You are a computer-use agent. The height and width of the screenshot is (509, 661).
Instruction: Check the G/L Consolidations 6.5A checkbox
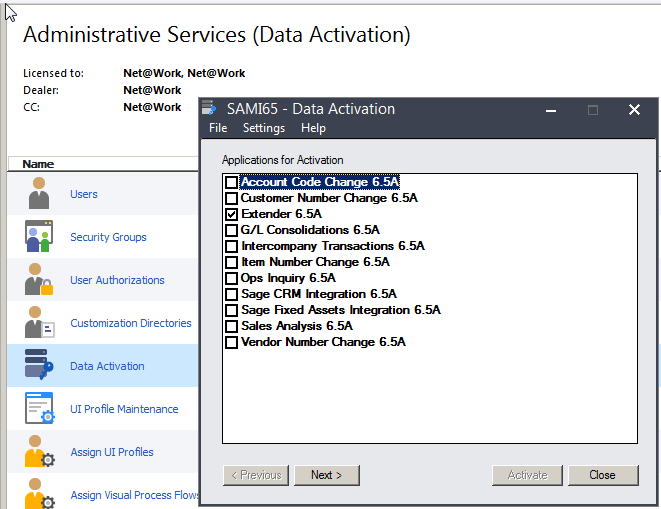[232, 230]
